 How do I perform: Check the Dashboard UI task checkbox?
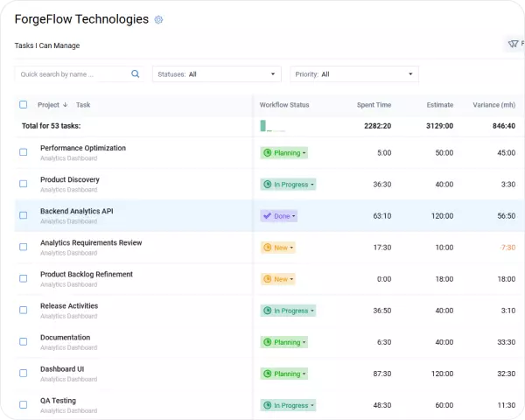(23, 373)
